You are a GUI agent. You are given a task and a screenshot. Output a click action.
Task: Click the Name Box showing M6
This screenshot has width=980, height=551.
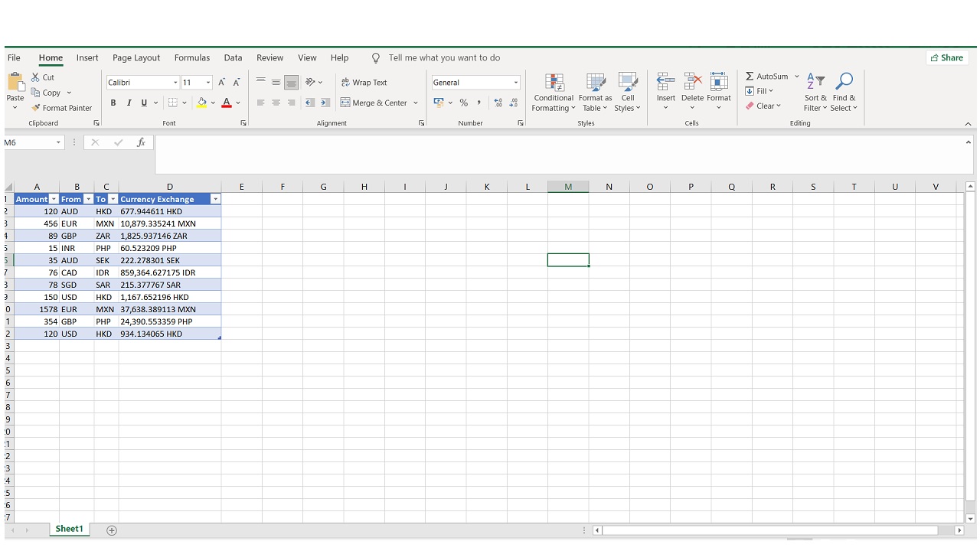(x=29, y=142)
